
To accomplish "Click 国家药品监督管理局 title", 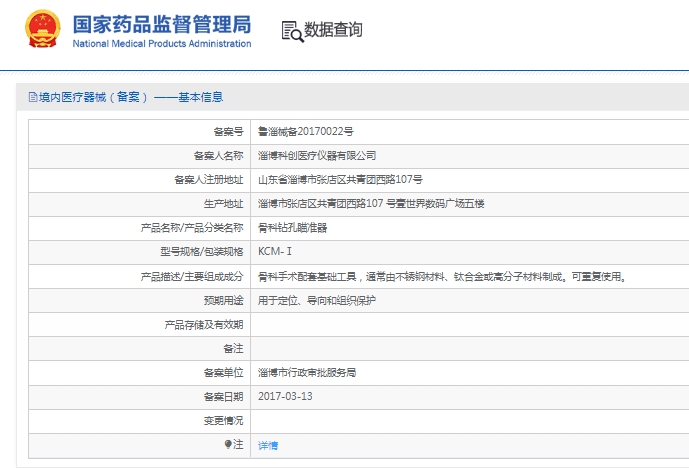I will pos(162,24).
